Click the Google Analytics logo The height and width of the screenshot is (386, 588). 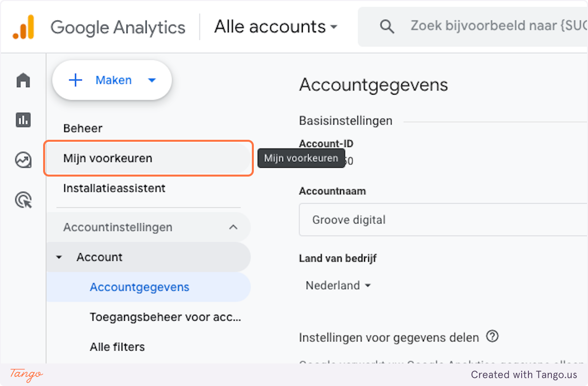point(118,27)
